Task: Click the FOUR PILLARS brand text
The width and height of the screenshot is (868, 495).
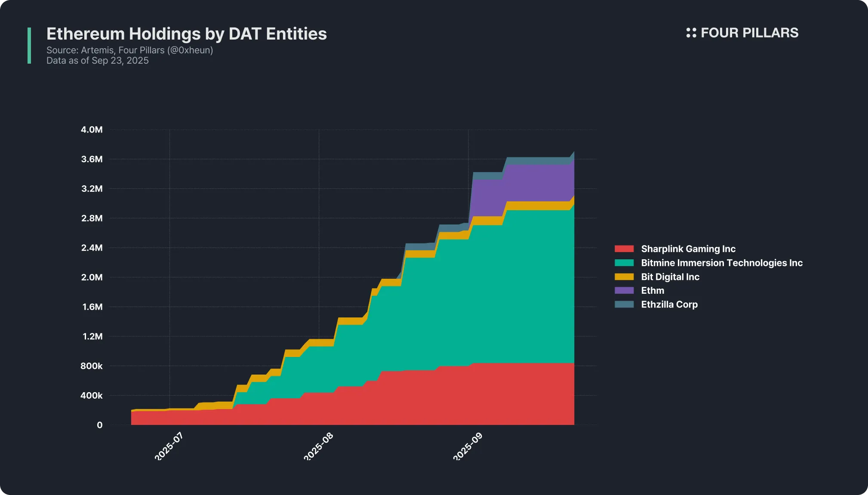Action: point(749,33)
